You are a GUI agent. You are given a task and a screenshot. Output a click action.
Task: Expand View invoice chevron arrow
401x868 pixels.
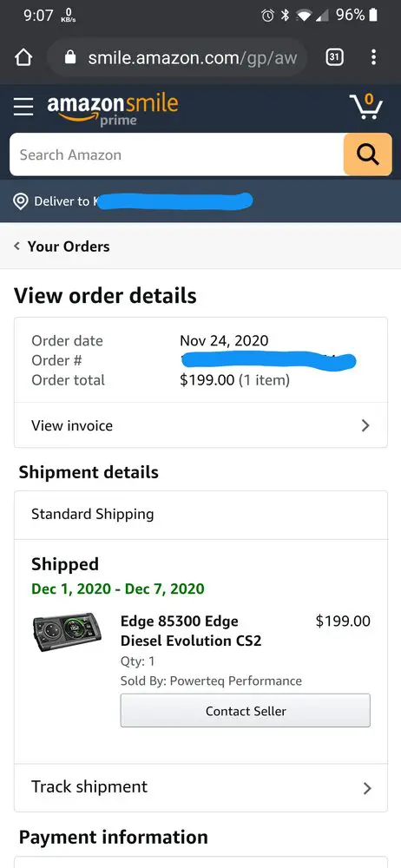tap(365, 425)
